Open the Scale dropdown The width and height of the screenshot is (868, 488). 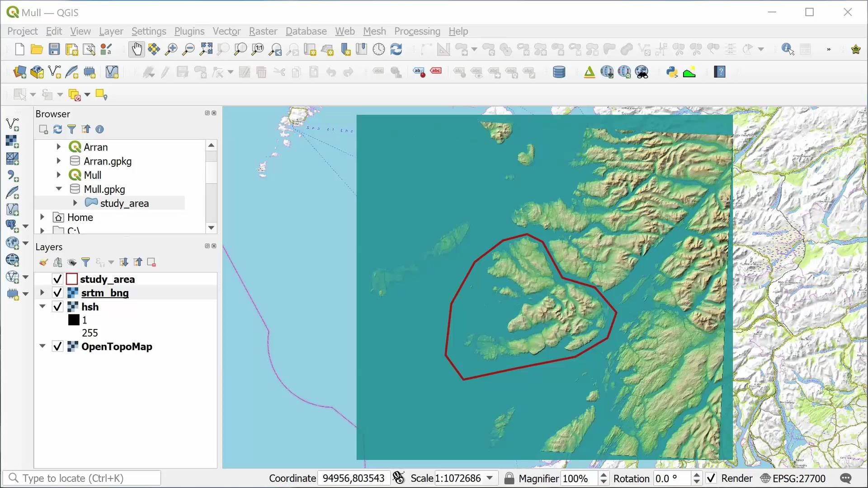[491, 478]
